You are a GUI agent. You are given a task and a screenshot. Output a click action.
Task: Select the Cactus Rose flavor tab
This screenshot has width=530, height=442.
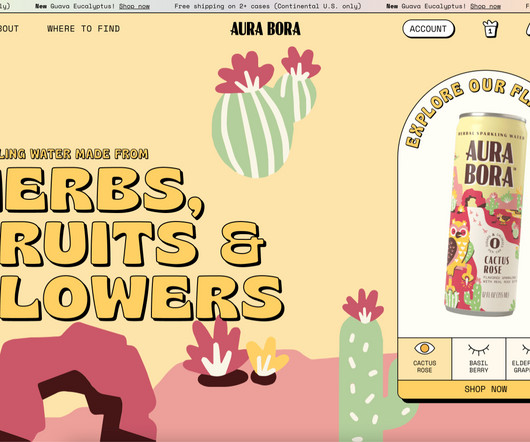pyautogui.click(x=425, y=359)
